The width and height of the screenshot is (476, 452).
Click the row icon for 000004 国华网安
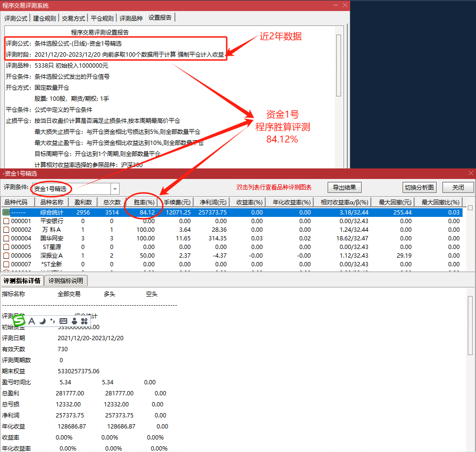(x=6, y=238)
